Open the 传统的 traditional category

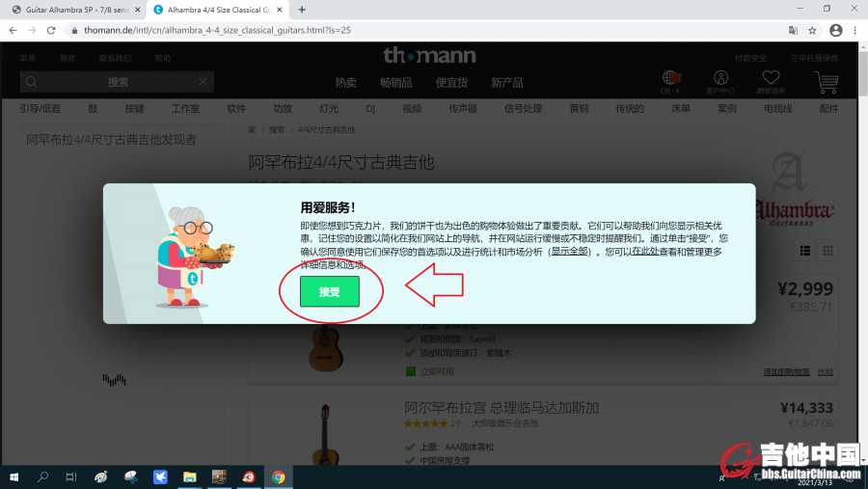[x=630, y=109]
